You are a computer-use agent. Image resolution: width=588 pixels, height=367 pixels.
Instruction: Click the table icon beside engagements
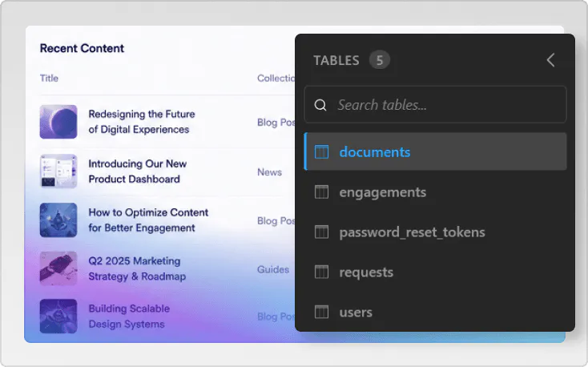[321, 192]
